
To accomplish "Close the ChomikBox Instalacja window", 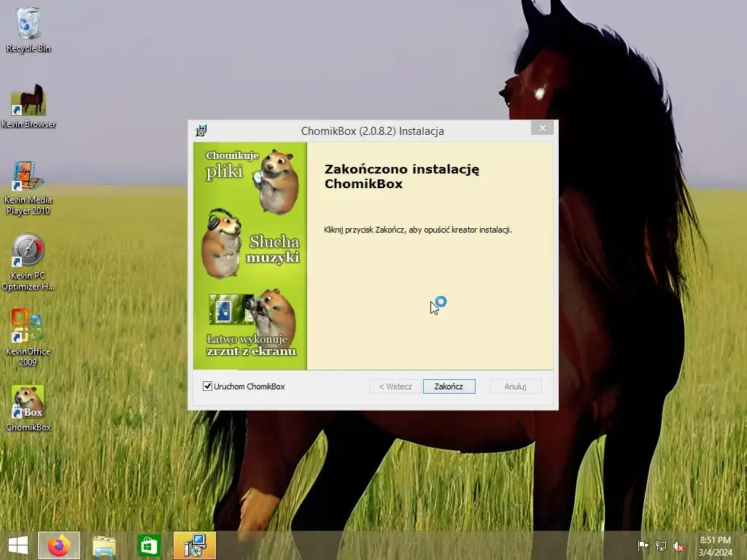I will click(x=542, y=128).
